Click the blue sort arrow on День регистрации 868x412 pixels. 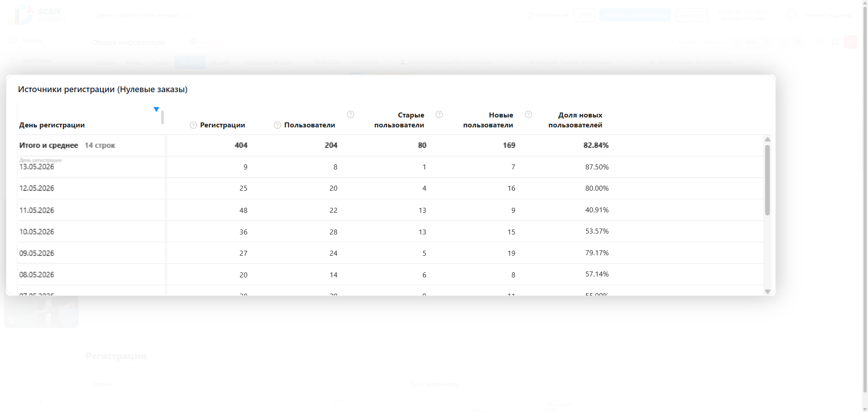156,109
